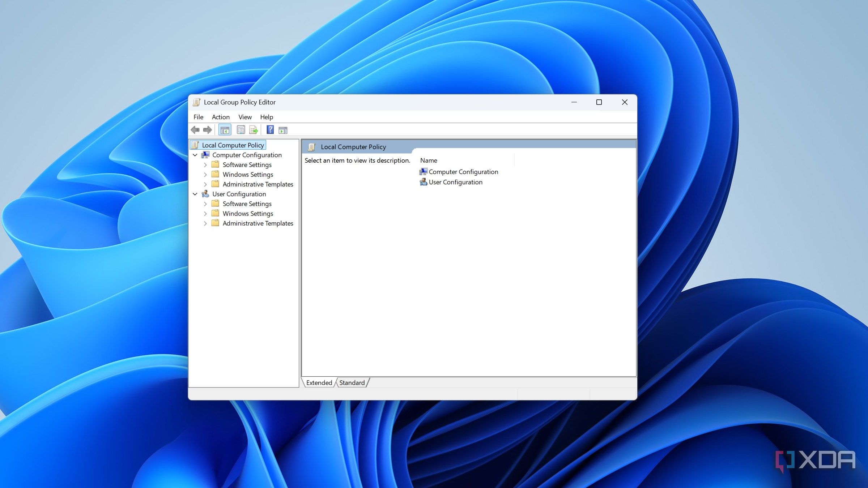
Task: Expand Windows Settings under User Configuration
Action: point(205,214)
